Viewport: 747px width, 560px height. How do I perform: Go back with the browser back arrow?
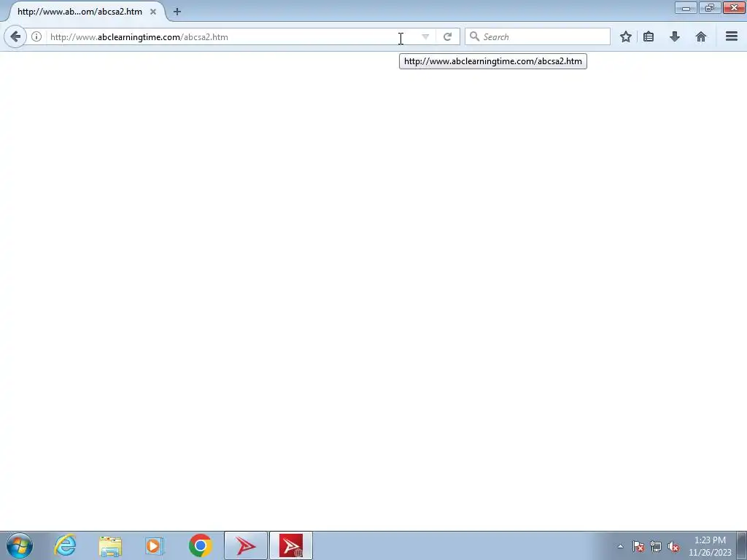pos(15,36)
